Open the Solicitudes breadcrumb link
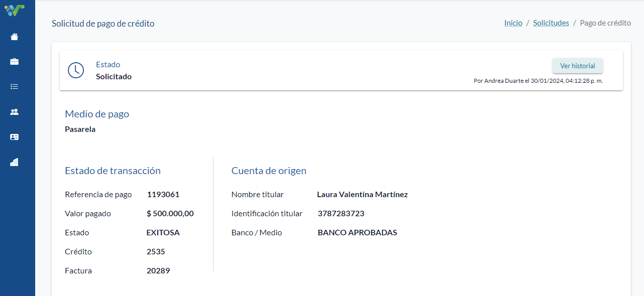This screenshot has width=644, height=296. pyautogui.click(x=551, y=23)
